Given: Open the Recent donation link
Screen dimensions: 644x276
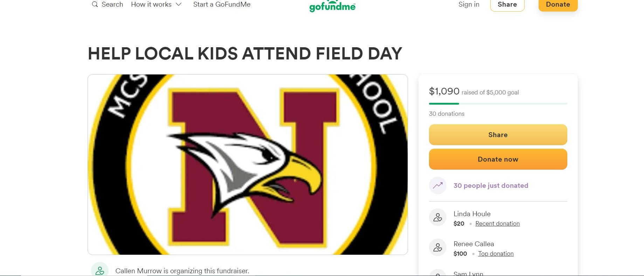Looking at the screenshot, I should tap(497, 224).
